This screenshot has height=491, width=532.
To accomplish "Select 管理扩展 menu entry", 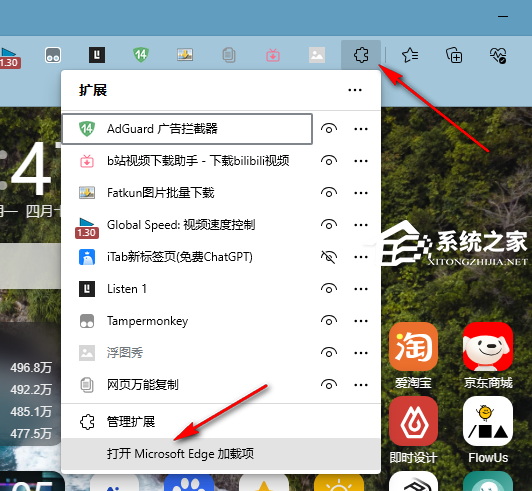I will click(221, 422).
